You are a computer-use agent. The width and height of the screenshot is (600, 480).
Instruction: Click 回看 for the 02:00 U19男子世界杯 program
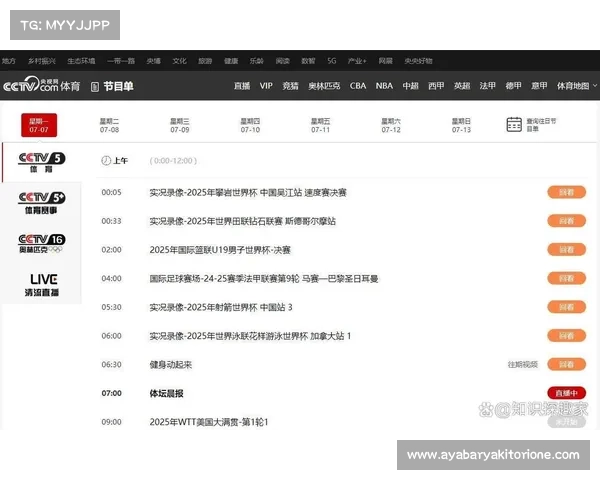point(566,250)
